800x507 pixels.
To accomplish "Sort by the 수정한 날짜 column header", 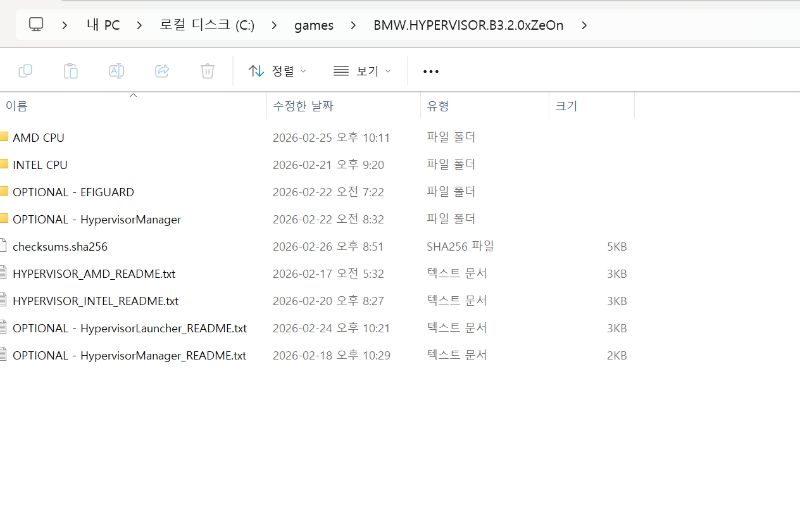I will [303, 105].
